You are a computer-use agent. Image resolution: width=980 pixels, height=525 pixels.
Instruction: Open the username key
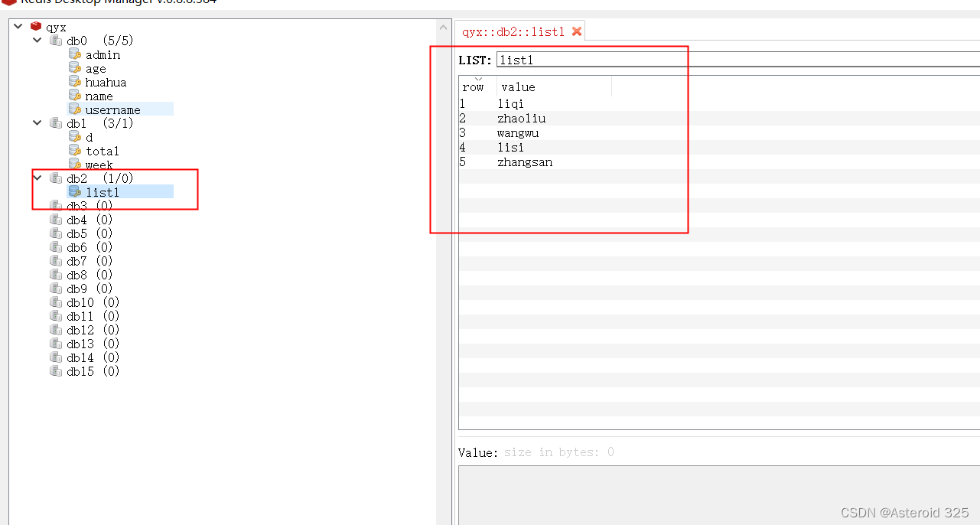coord(112,109)
